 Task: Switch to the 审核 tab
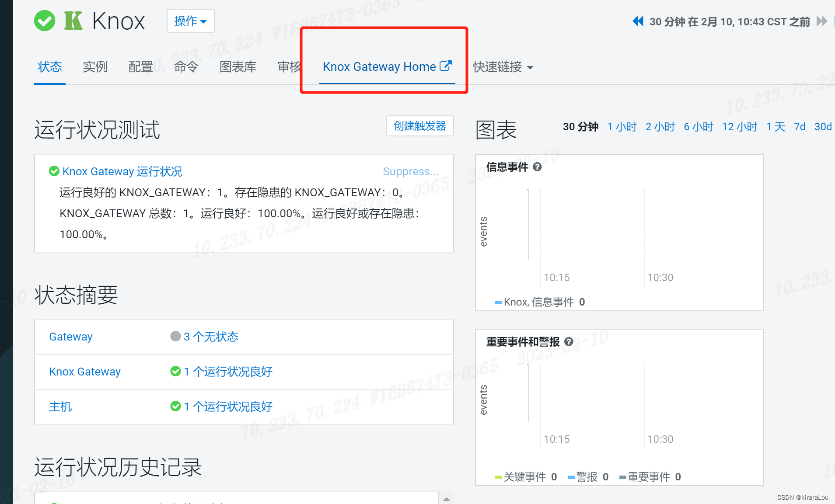click(289, 67)
